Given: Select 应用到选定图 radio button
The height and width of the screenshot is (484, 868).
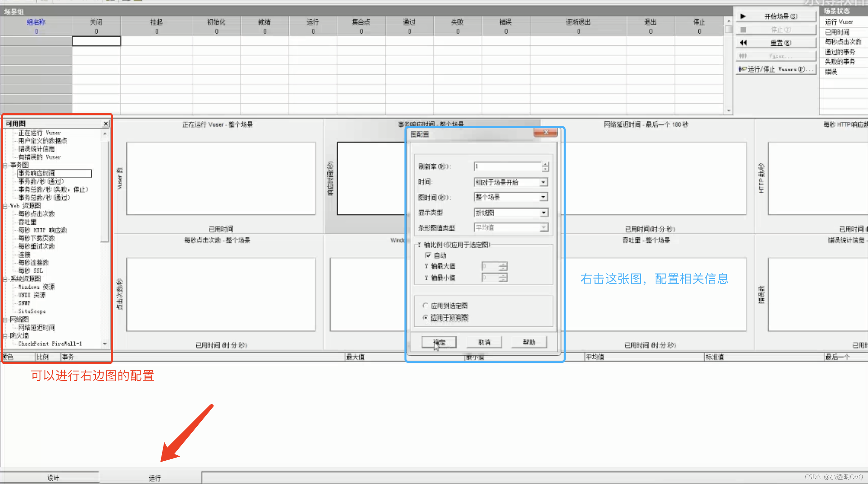Looking at the screenshot, I should [426, 306].
